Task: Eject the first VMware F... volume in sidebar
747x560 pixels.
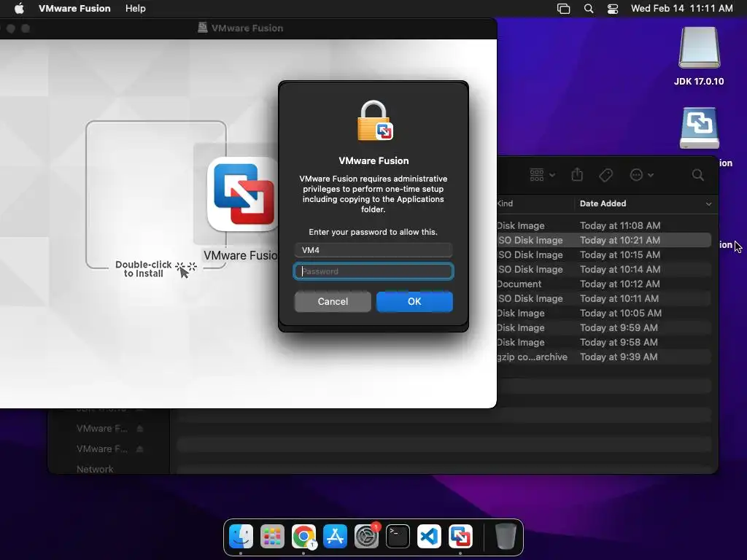Action: (139, 429)
